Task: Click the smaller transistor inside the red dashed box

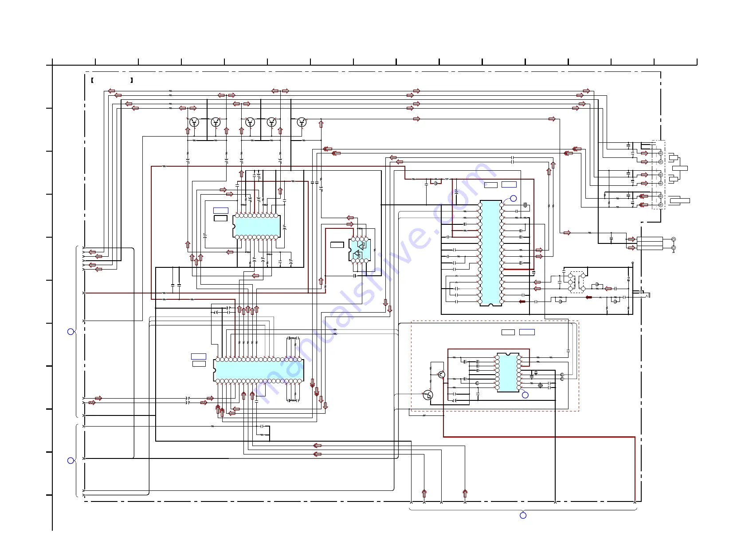Action: (441, 375)
